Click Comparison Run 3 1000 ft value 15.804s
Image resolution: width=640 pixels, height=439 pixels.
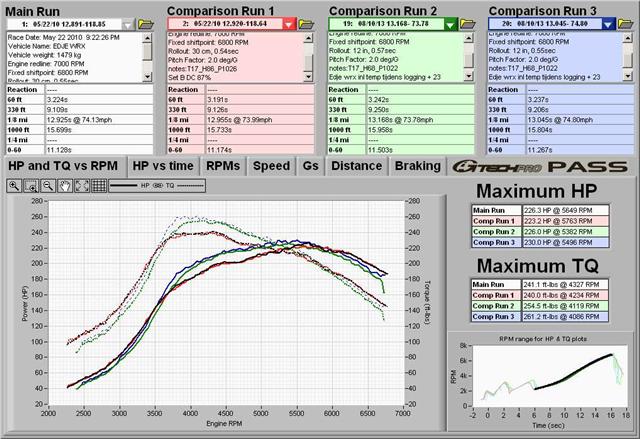580,130
